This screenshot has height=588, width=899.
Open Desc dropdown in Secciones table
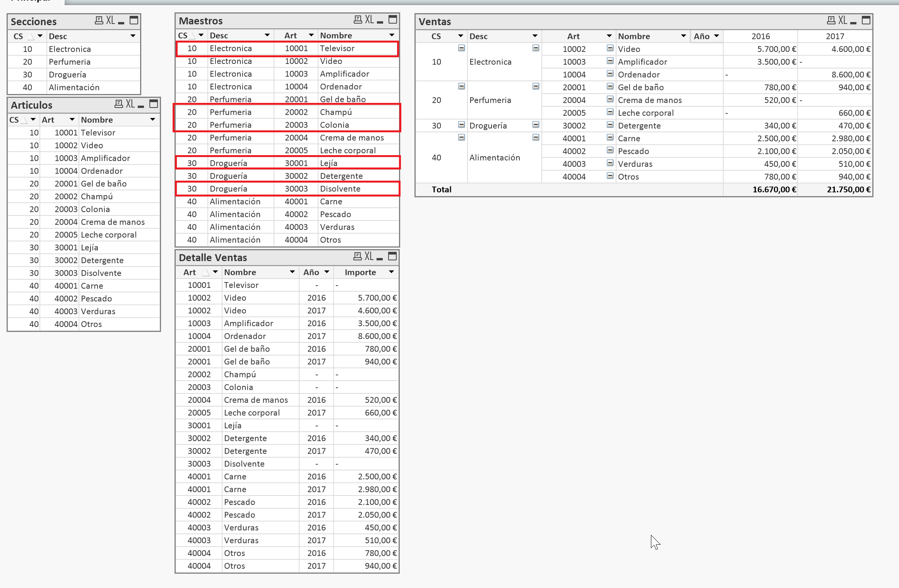coord(133,36)
